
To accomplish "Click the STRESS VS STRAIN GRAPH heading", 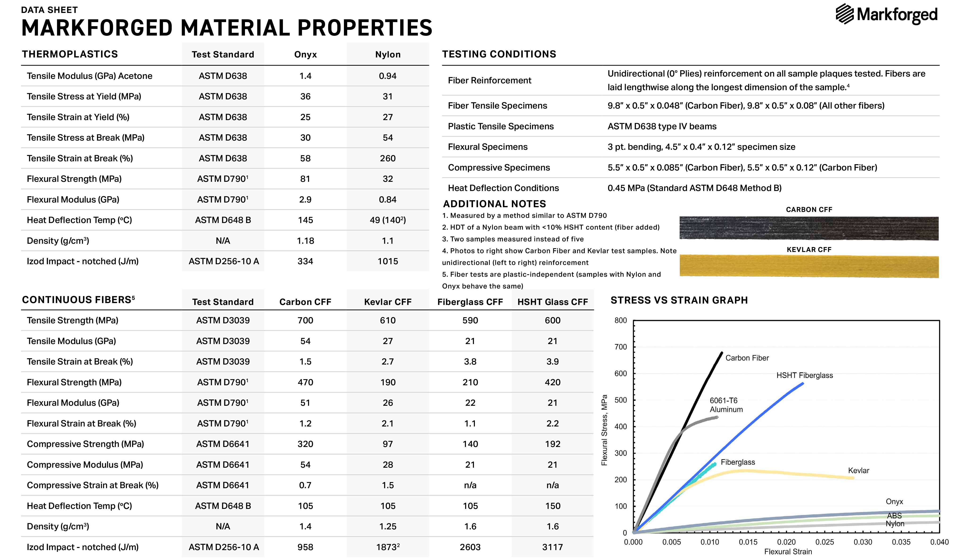I will click(679, 300).
